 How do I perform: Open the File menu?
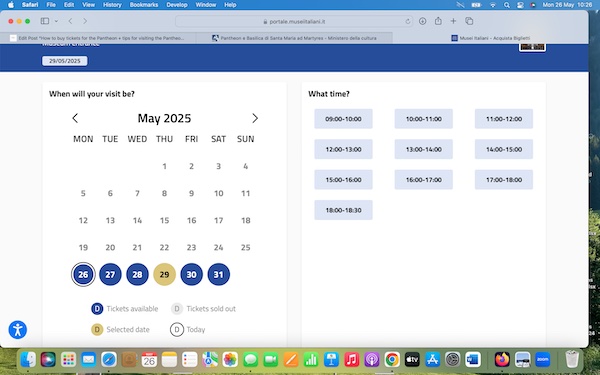coord(51,5)
